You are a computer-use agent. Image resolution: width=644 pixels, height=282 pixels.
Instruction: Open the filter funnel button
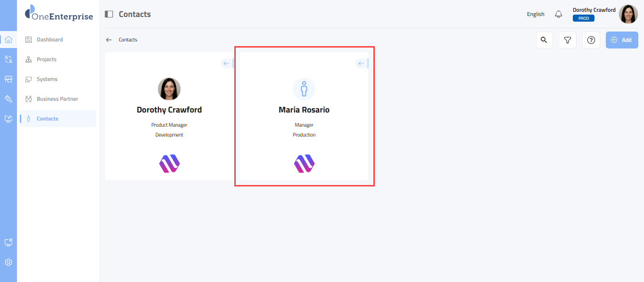pos(568,40)
